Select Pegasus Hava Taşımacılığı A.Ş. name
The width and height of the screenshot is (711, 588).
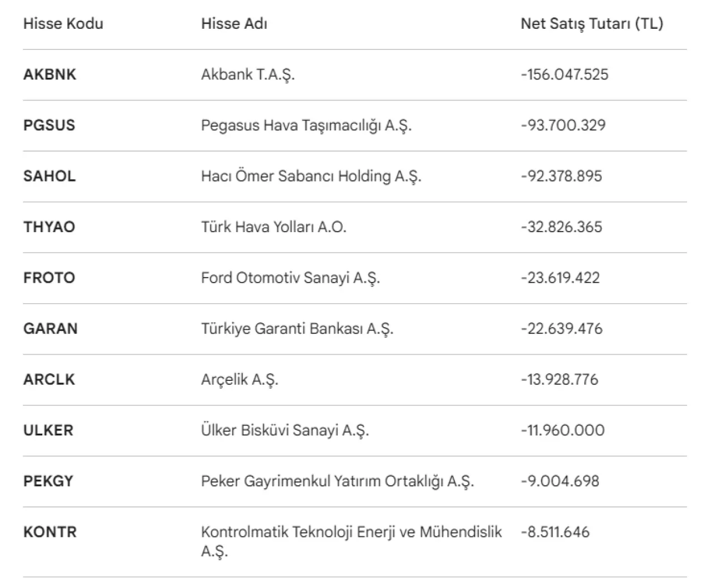[306, 125]
